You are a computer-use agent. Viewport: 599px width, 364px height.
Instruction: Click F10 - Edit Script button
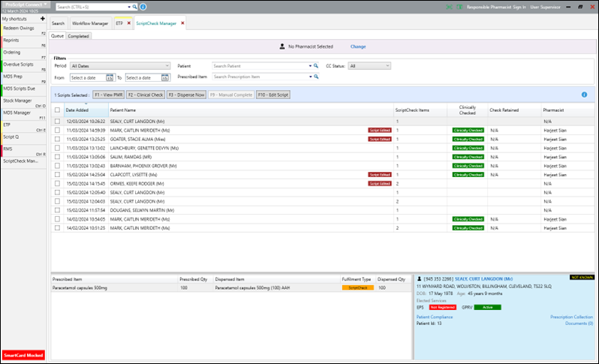click(273, 95)
